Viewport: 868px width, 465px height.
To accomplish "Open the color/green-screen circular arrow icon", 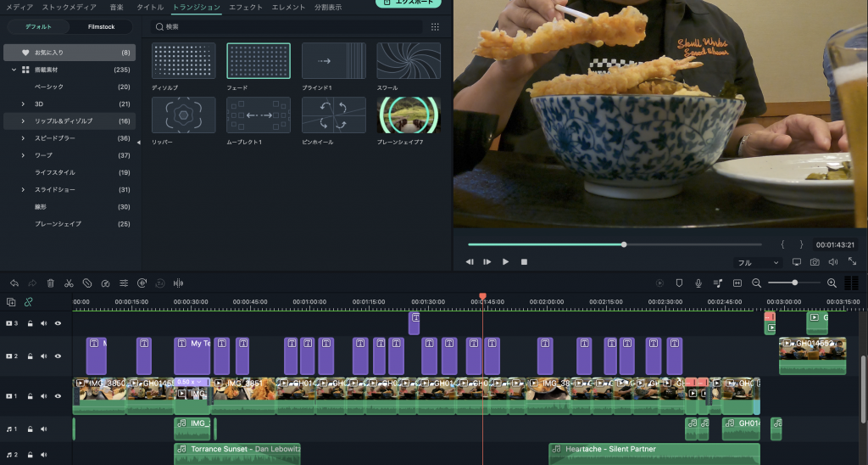I will point(142,283).
